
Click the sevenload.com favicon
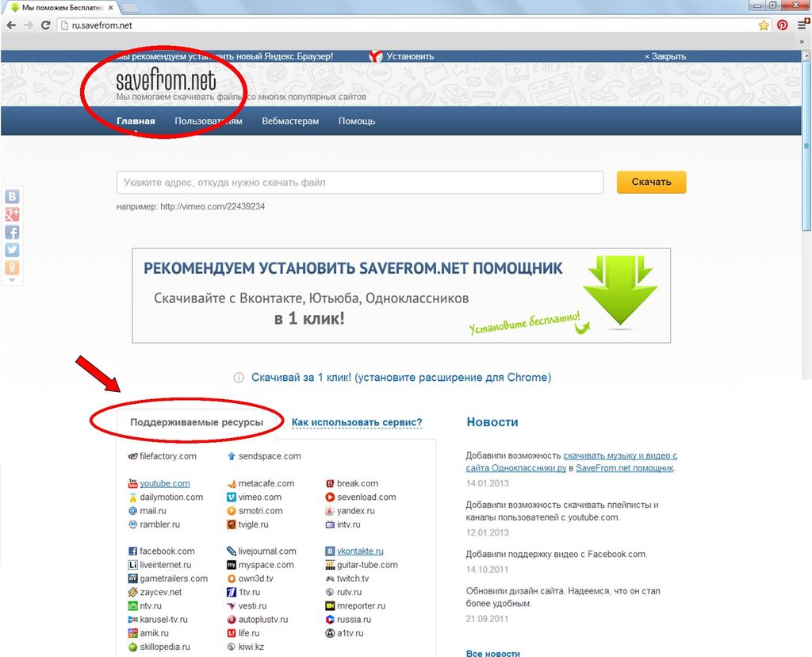(x=330, y=497)
